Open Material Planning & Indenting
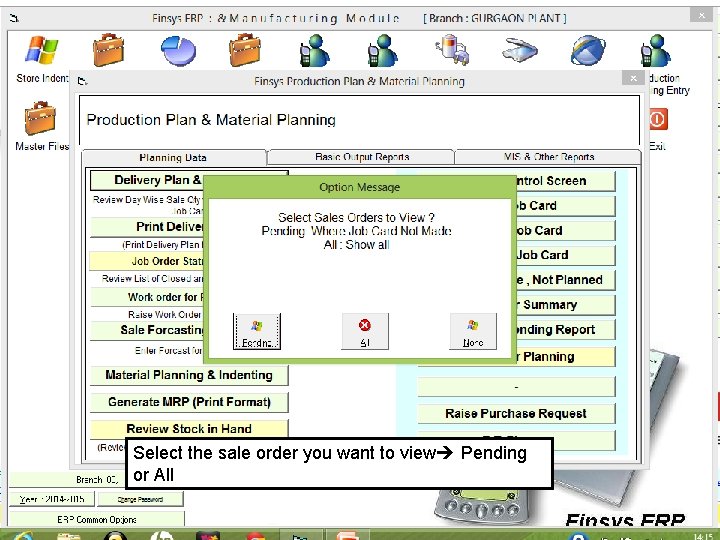The image size is (720, 540). tap(189, 375)
